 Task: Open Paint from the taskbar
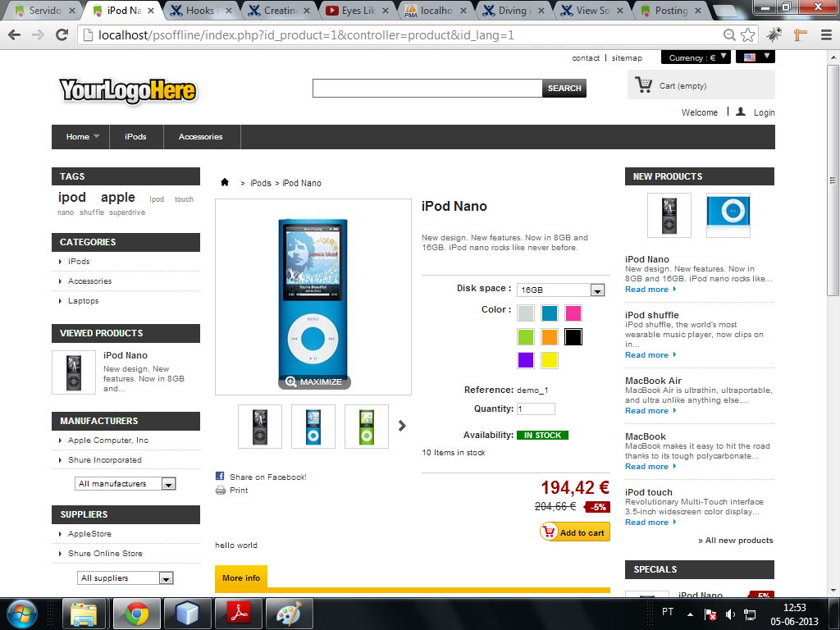[x=289, y=614]
